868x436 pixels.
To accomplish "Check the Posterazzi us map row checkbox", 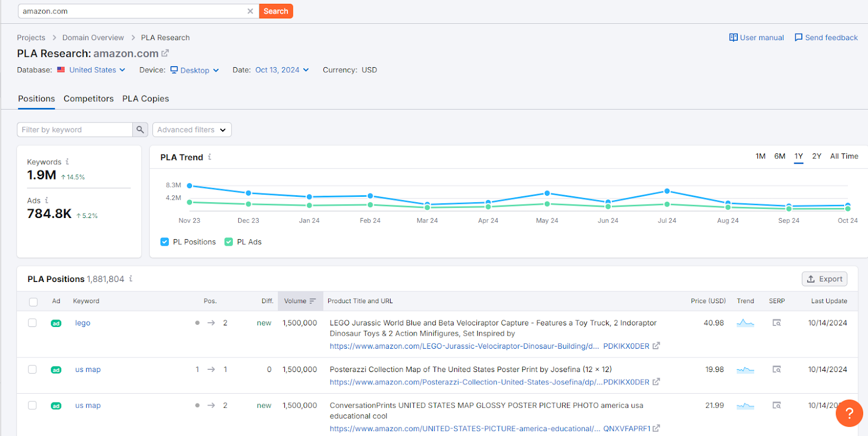I will click(x=33, y=369).
